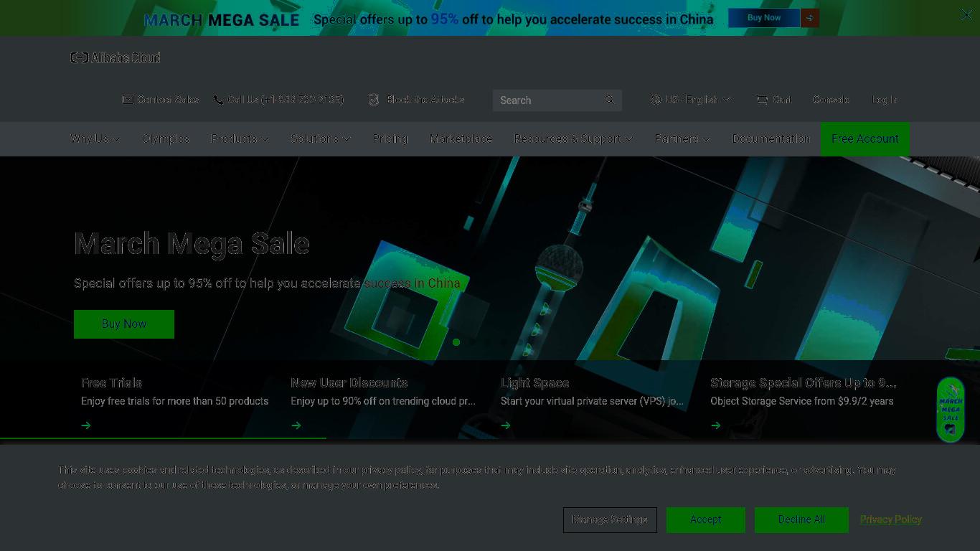Viewport: 980px width, 551px height.
Task: Click the magnifier search icon
Action: point(610,100)
